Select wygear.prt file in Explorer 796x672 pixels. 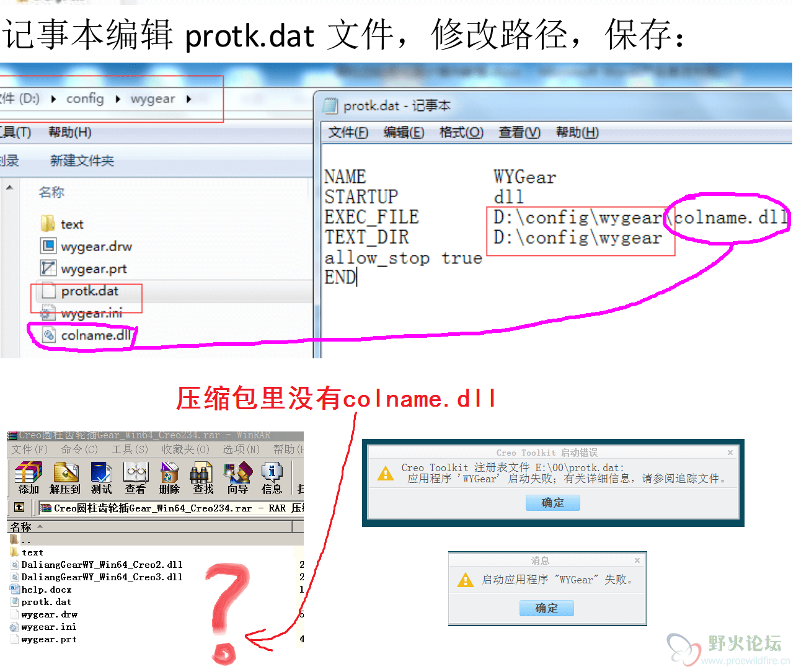(84, 269)
